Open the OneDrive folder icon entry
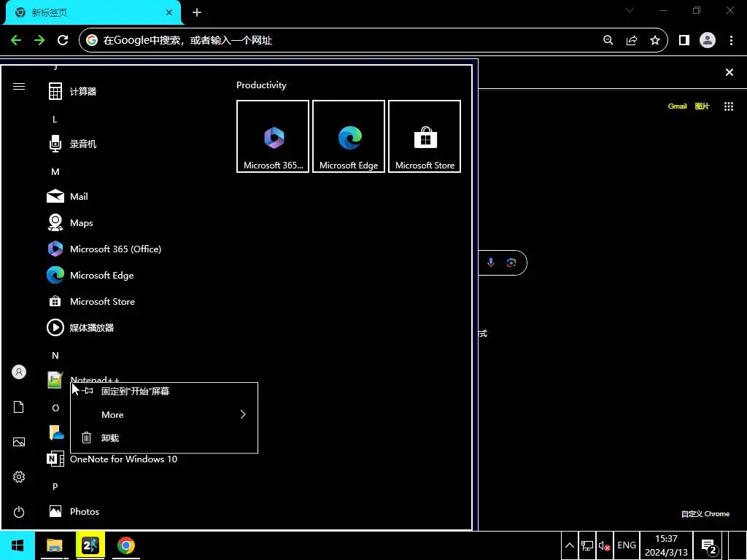Image resolution: width=747 pixels, height=560 pixels. (x=56, y=432)
